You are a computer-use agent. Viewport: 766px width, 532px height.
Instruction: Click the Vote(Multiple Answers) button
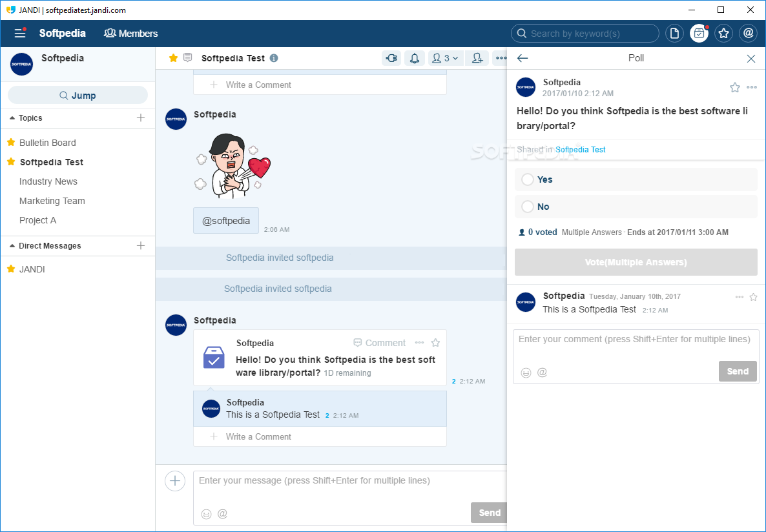(636, 262)
